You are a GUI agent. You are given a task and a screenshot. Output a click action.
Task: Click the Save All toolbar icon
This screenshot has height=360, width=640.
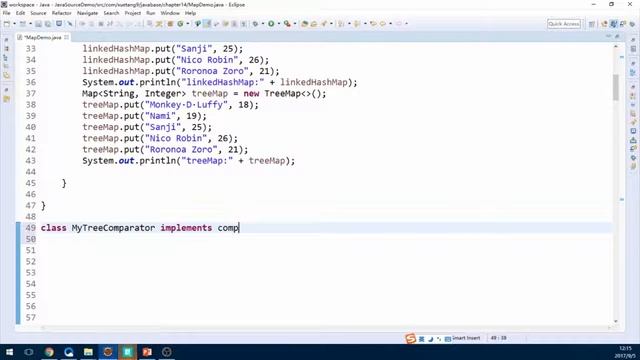pos(48,24)
